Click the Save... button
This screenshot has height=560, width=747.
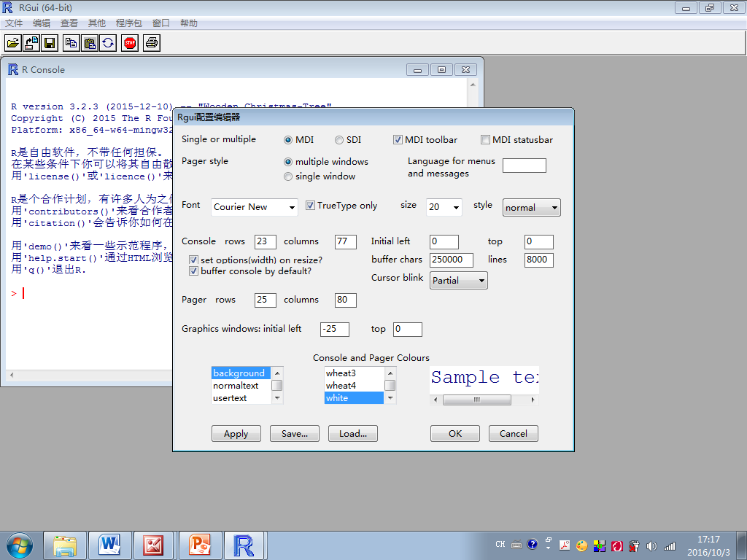(295, 434)
